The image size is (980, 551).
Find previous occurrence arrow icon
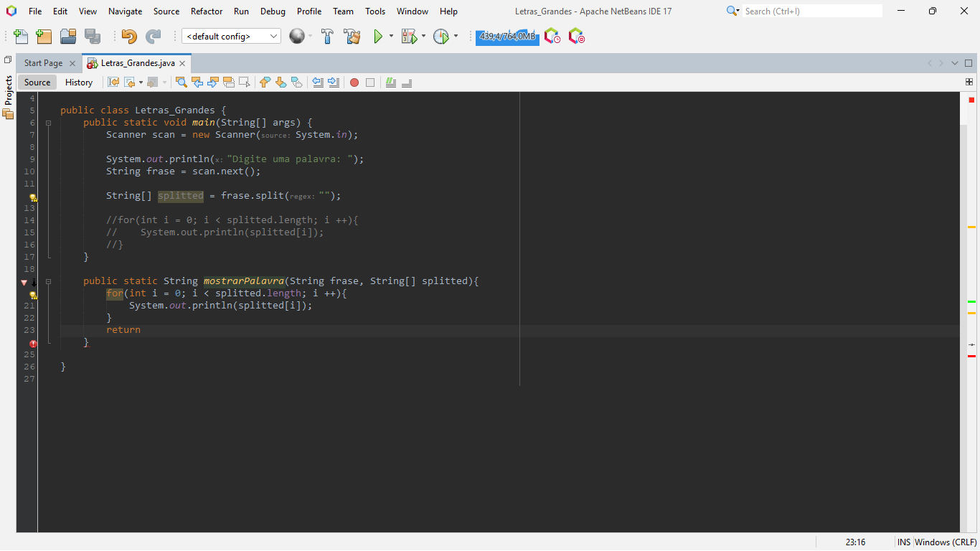click(197, 83)
